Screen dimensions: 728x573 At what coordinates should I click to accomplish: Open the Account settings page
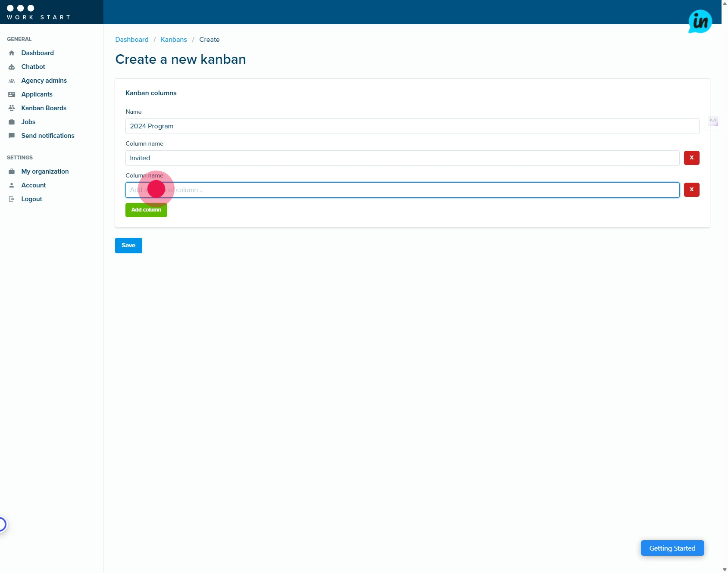pos(34,185)
